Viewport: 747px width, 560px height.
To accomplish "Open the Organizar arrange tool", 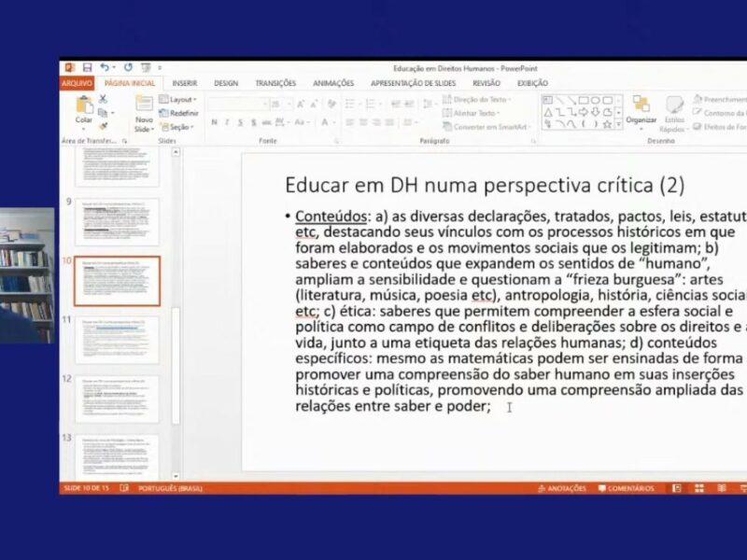I will pyautogui.click(x=641, y=108).
